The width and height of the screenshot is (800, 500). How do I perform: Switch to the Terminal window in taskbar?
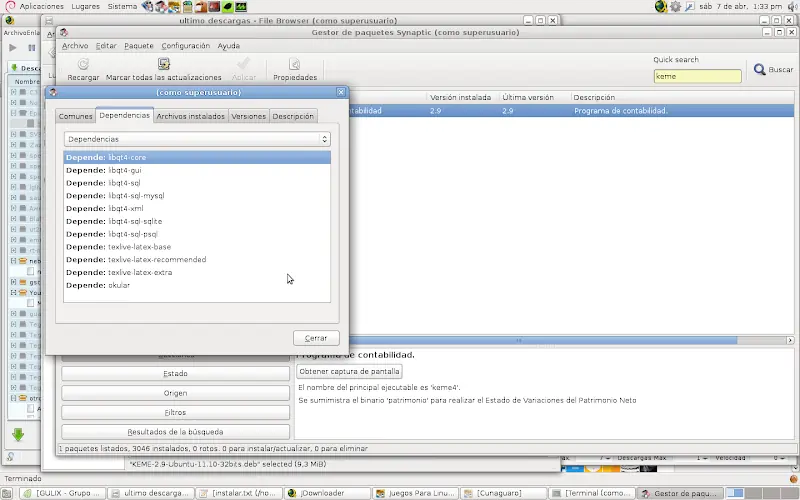pyautogui.click(x=592, y=493)
